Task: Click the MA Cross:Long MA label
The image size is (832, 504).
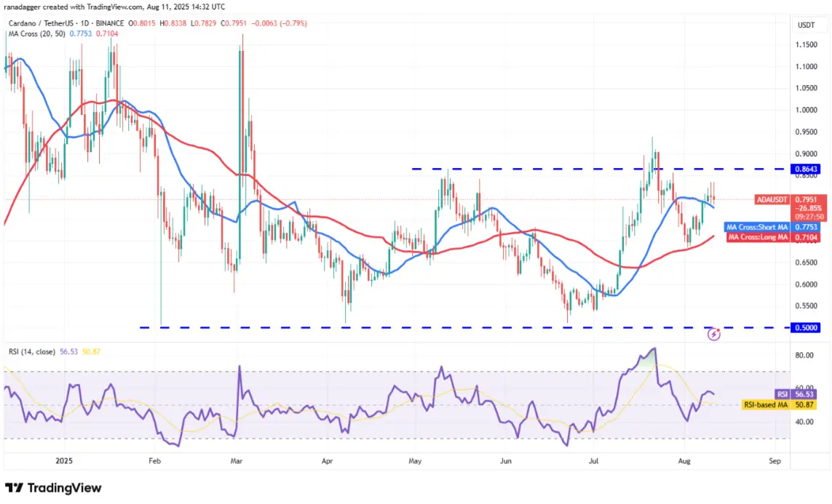Action: click(758, 237)
